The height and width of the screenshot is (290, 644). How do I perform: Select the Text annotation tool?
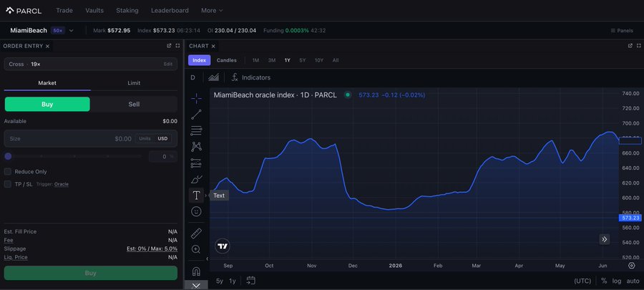pos(196,195)
